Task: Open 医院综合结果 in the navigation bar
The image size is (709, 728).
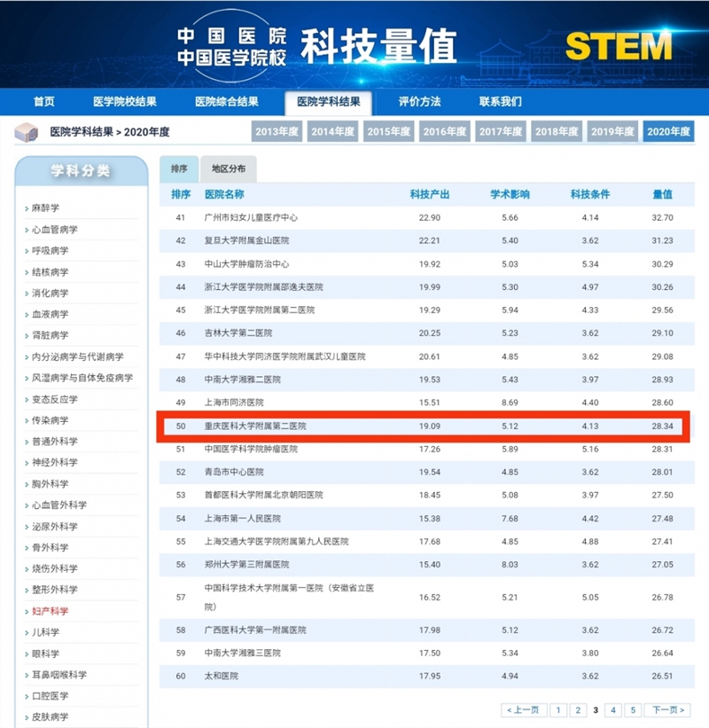Action: (x=227, y=101)
